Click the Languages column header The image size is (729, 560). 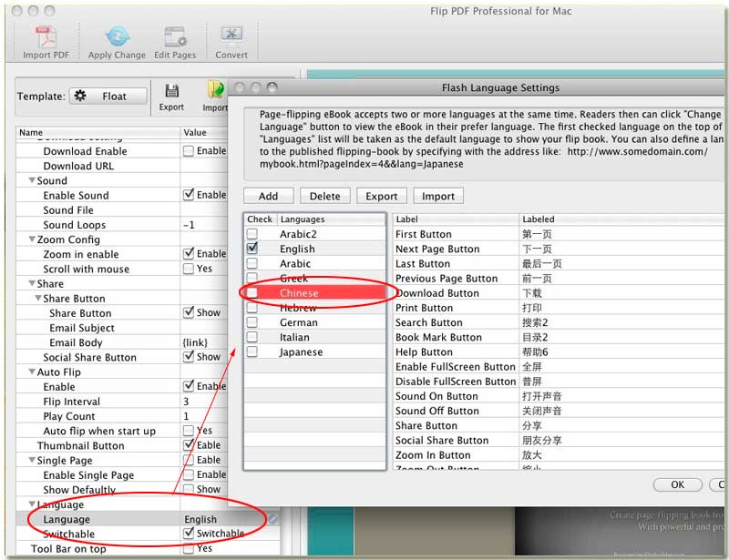tap(332, 219)
